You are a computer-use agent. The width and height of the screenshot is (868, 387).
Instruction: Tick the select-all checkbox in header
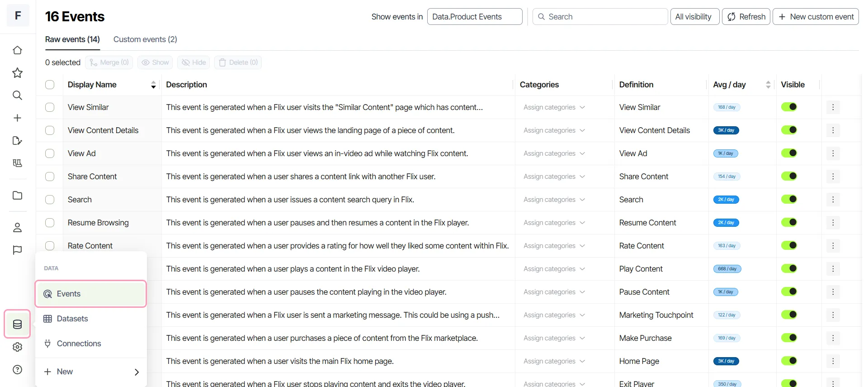click(x=50, y=85)
